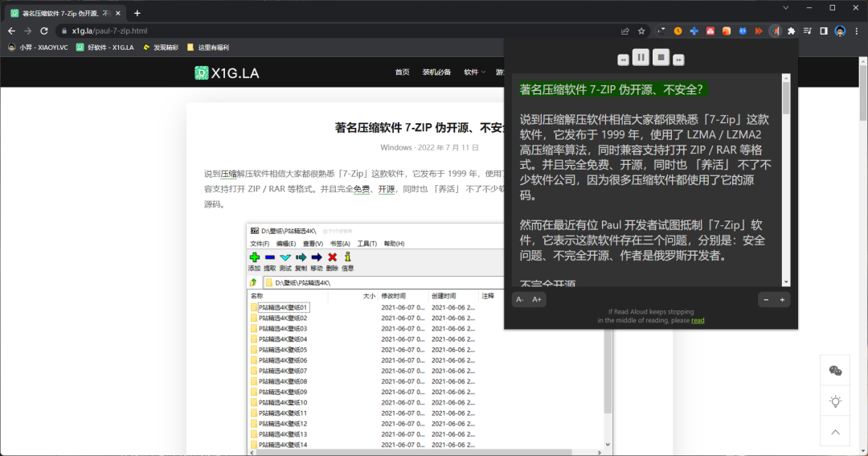Open the tab search chevron dropdown

(x=785, y=8)
